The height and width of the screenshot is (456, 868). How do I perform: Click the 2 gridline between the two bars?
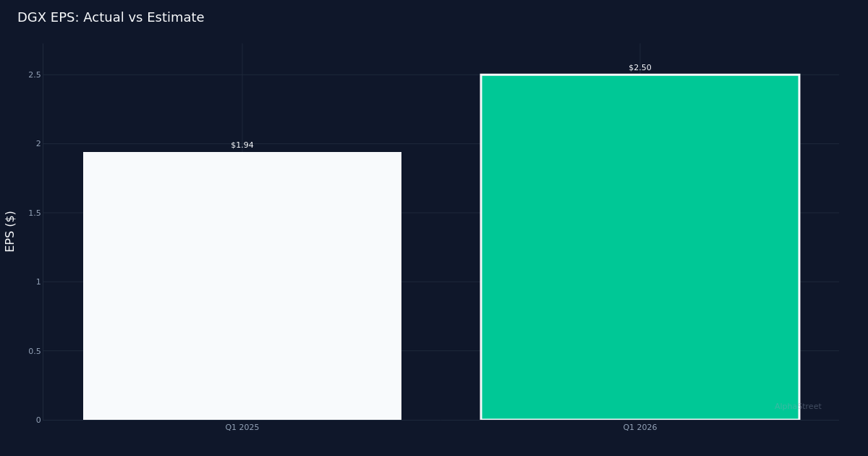tap(441, 143)
